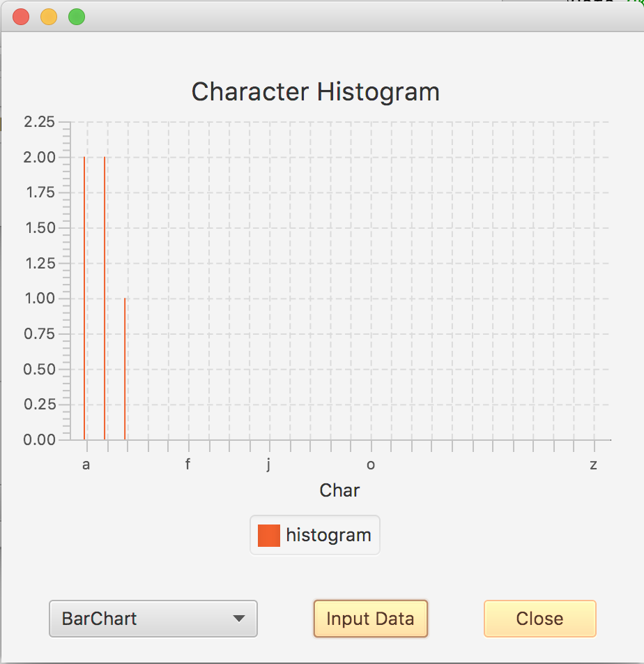Image resolution: width=644 pixels, height=664 pixels.
Task: Select the short bar of height 1
Action: (x=124, y=370)
